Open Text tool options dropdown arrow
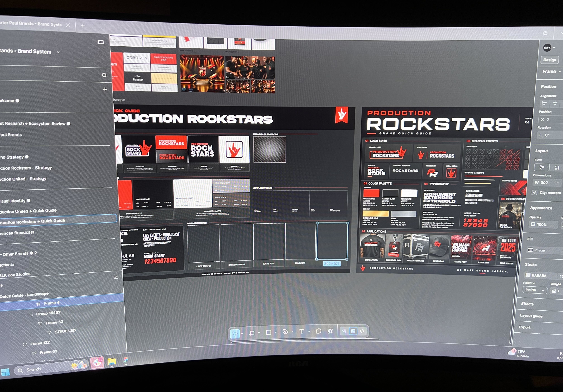This screenshot has height=392, width=563. (x=309, y=331)
